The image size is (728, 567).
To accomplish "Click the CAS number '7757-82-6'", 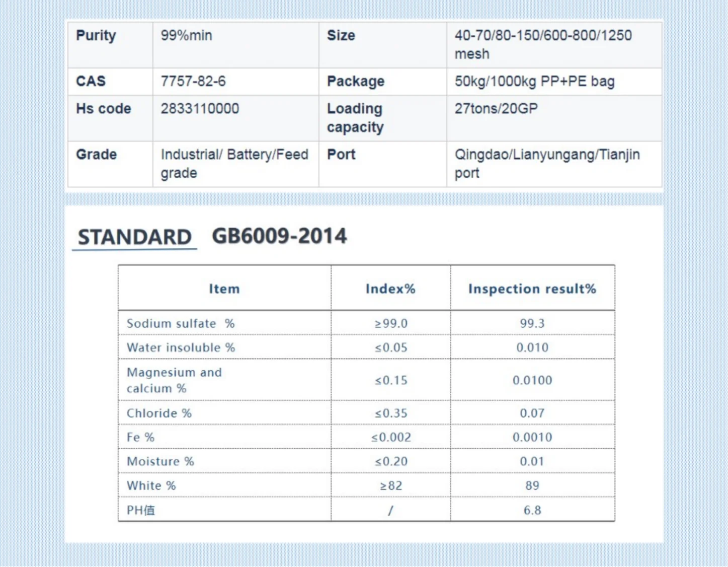I will 193,81.
